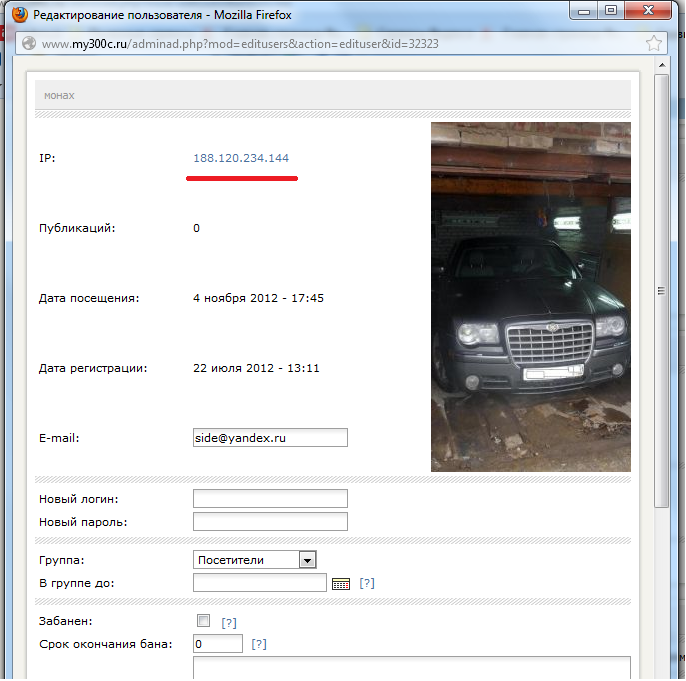Click registration date 22 июля 2012 - 13:11
This screenshot has height=681, width=686.
coord(256,368)
